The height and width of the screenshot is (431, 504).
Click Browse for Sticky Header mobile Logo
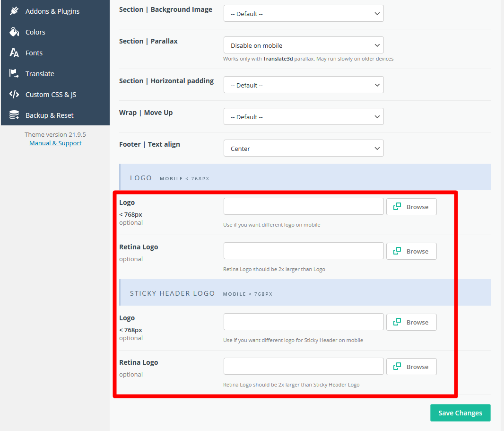point(411,322)
